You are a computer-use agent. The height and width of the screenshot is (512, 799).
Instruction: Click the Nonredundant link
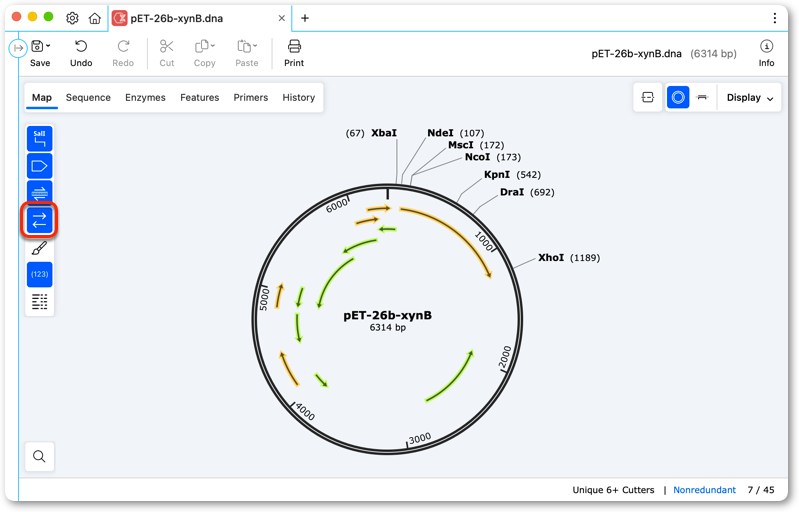[704, 490]
